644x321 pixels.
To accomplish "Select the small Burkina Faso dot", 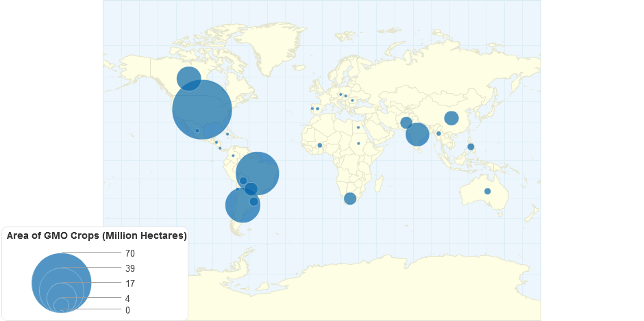I will coord(320,145).
